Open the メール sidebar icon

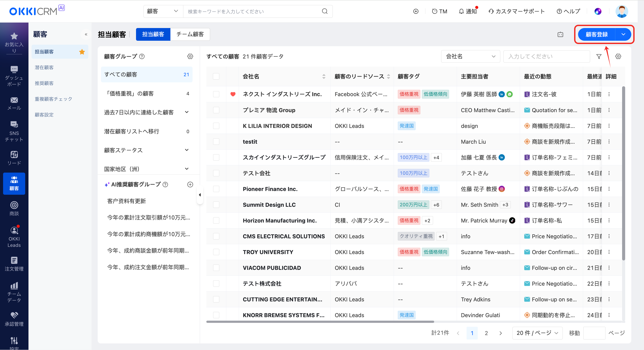pos(14,104)
